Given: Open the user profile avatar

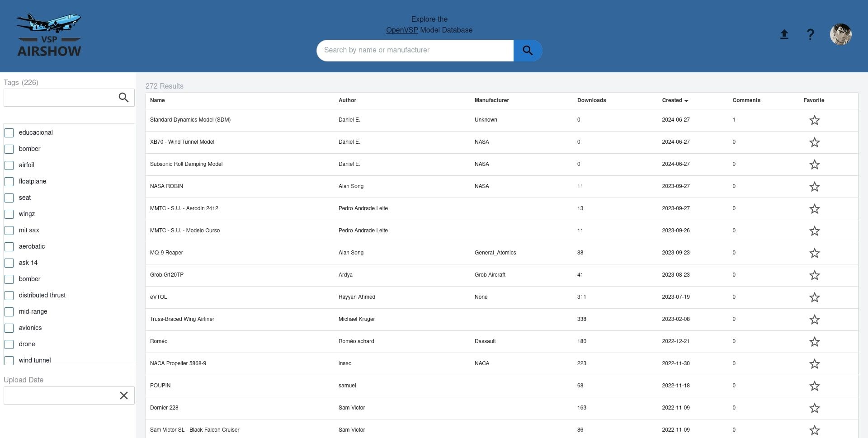Looking at the screenshot, I should pyautogui.click(x=840, y=34).
